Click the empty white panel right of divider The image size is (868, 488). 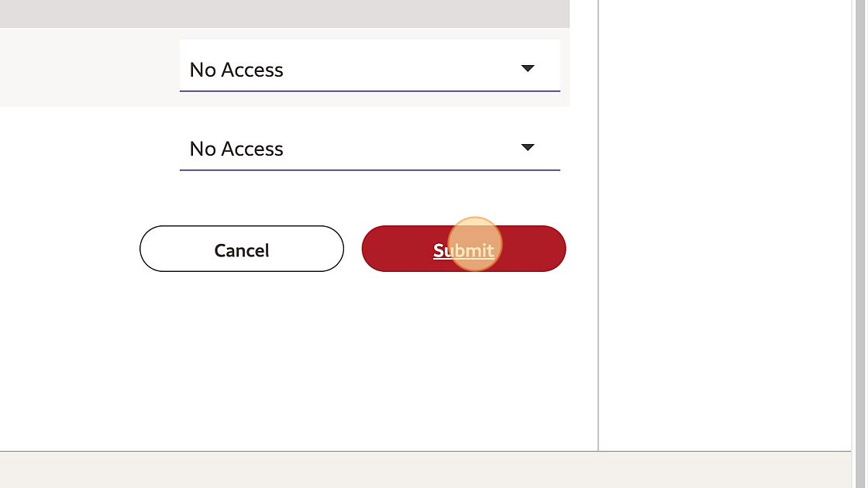click(x=725, y=222)
